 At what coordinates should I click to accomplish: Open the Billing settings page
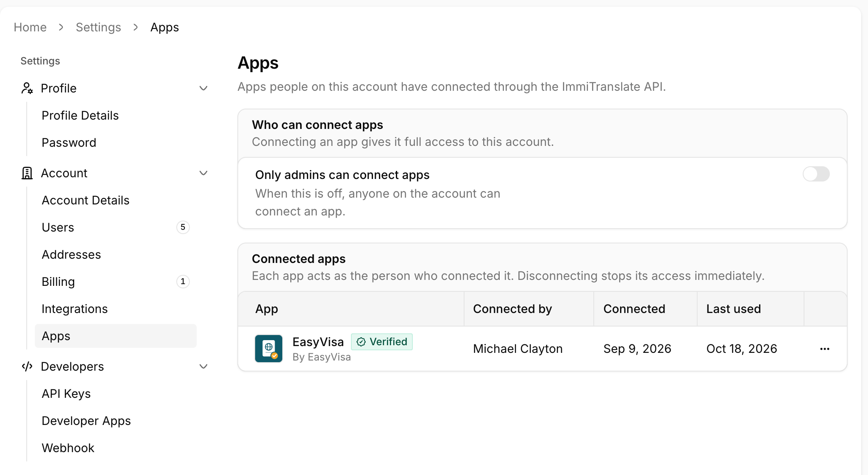pos(116,282)
